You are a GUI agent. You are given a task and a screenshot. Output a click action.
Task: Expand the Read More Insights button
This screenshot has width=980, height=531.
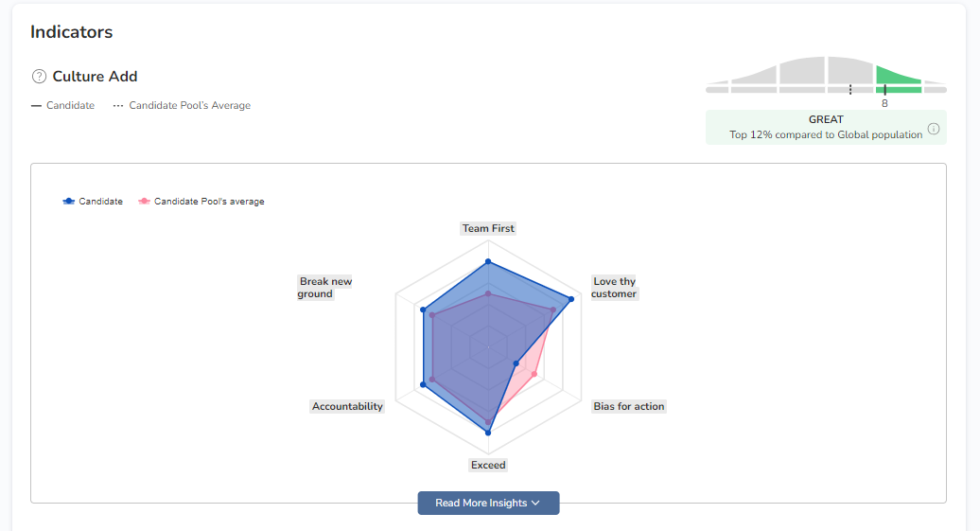point(488,504)
